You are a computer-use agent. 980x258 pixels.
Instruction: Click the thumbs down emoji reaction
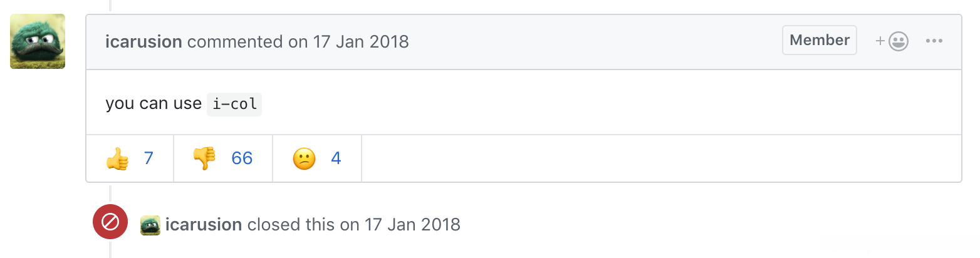(204, 158)
